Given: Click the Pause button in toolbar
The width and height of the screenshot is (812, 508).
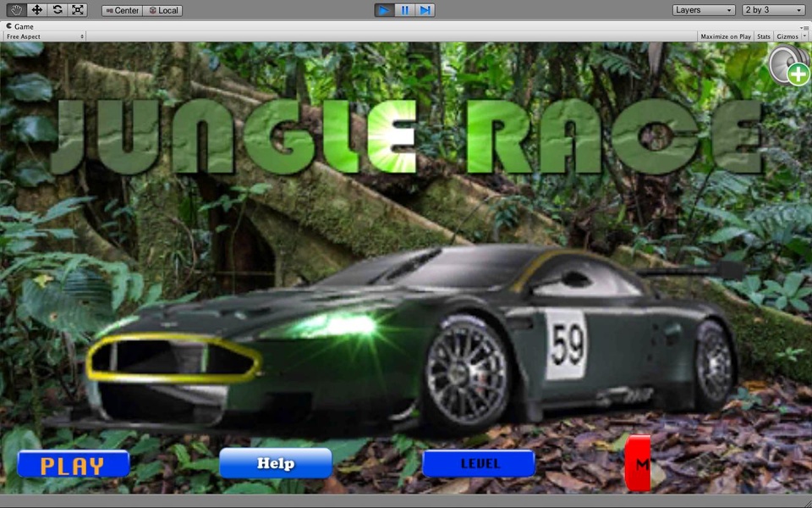Looking at the screenshot, I should click(404, 10).
